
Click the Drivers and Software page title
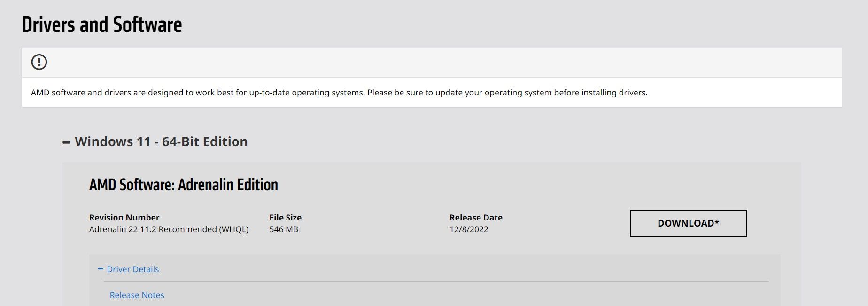coord(101,25)
